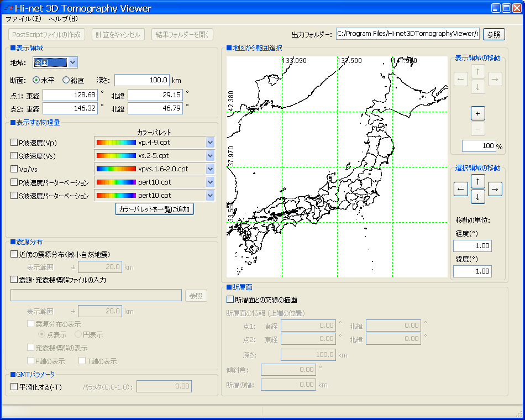Image resolution: width=525 pixels, height=420 pixels.
Task: Enable 近傍の震源分布(微小自然地震) checkbox
Action: click(14, 254)
